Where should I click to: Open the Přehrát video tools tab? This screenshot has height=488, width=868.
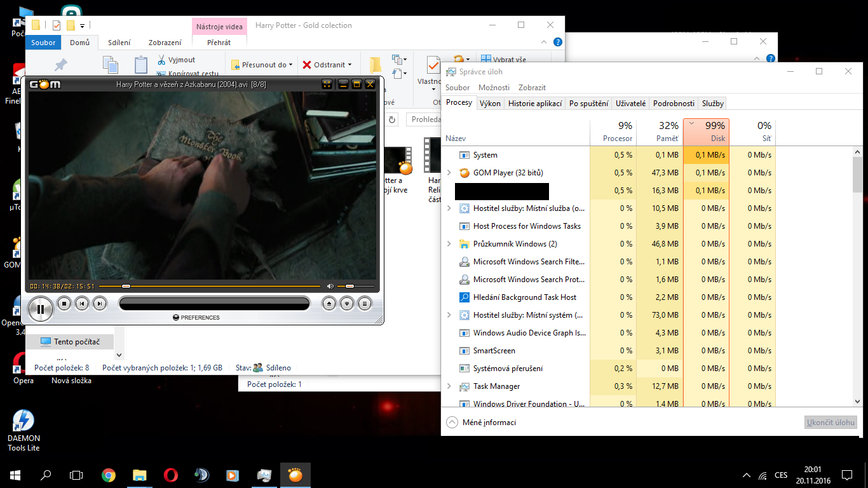(219, 43)
